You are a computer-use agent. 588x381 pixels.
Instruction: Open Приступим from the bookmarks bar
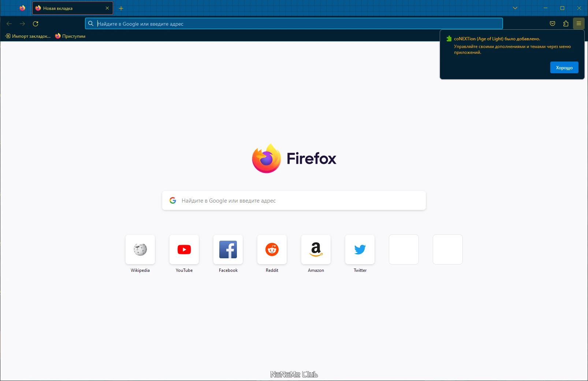70,36
